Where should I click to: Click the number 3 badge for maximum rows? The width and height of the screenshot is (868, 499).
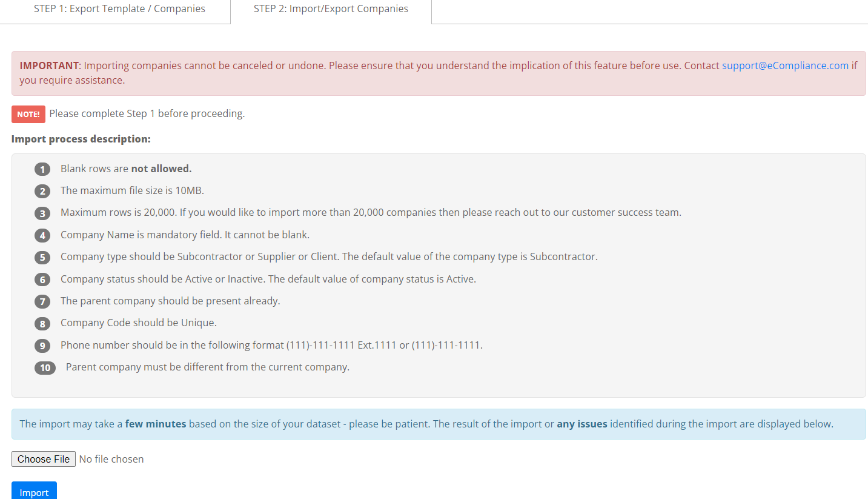click(x=42, y=213)
